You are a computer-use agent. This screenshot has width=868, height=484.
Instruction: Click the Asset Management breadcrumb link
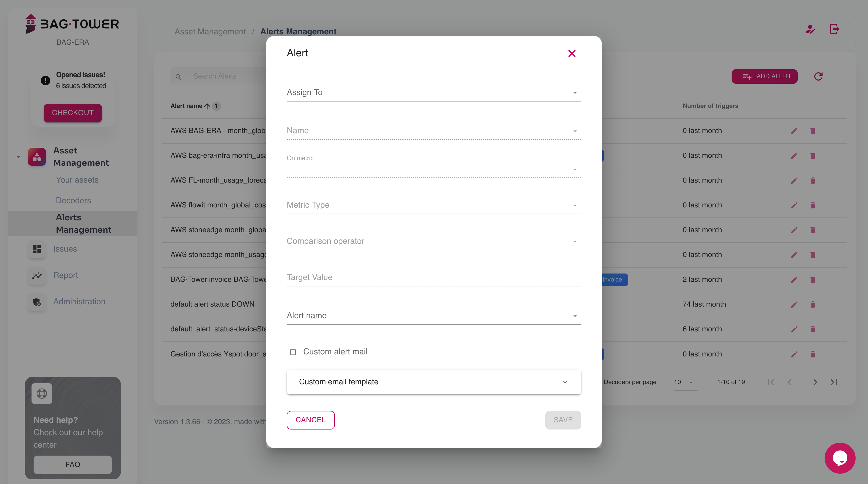click(210, 32)
